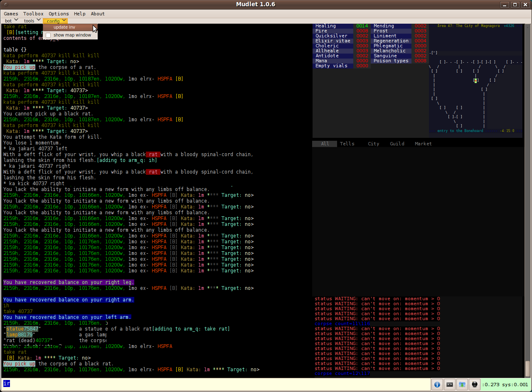Click the Sanguine vial row
The height and width of the screenshot is (392, 532).
pyautogui.click(x=399, y=56)
